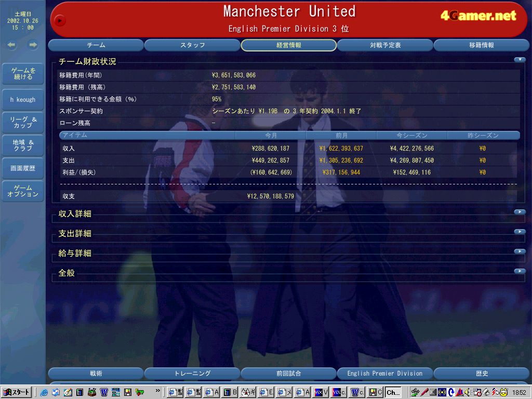Switch to the チーム tab
The image size is (532, 399).
pos(96,45)
